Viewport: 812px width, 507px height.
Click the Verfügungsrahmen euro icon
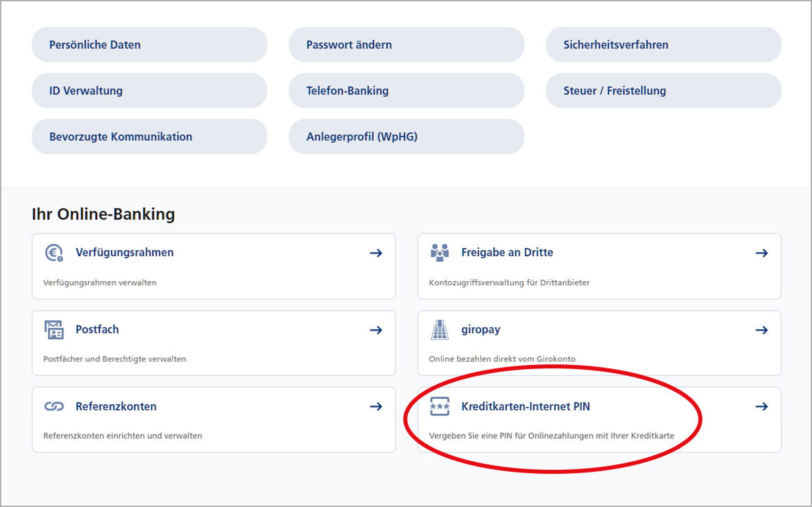pos(54,253)
